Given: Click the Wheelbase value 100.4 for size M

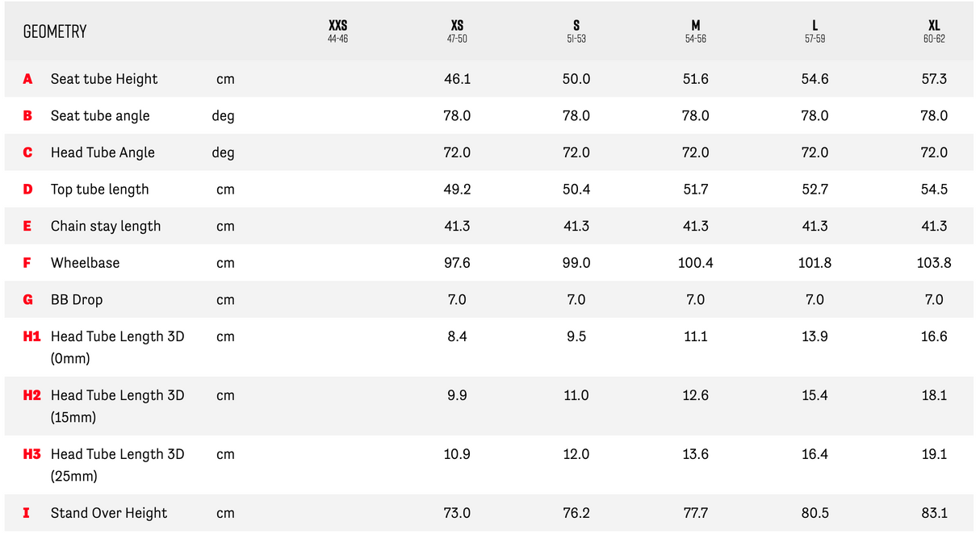Looking at the screenshot, I should click(695, 263).
